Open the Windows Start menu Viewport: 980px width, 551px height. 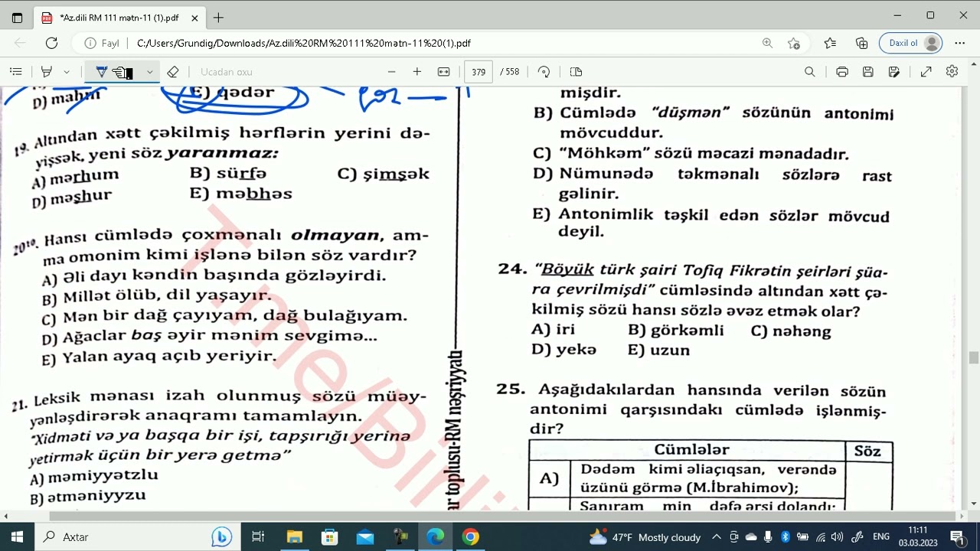17,537
